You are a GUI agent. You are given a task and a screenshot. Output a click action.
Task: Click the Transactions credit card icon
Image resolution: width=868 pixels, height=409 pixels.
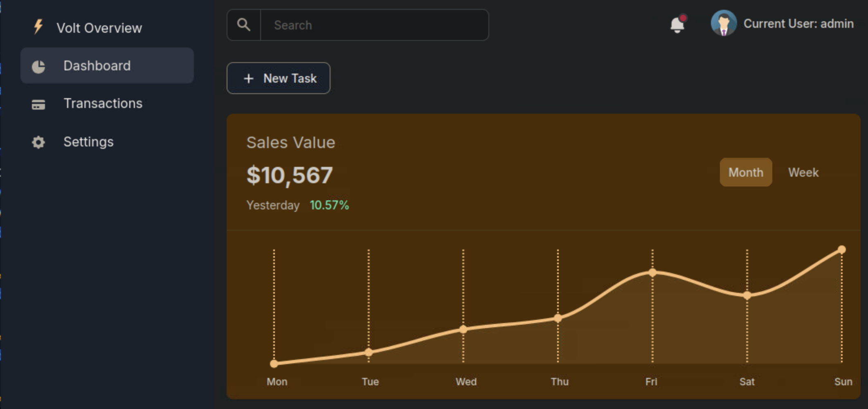point(38,105)
